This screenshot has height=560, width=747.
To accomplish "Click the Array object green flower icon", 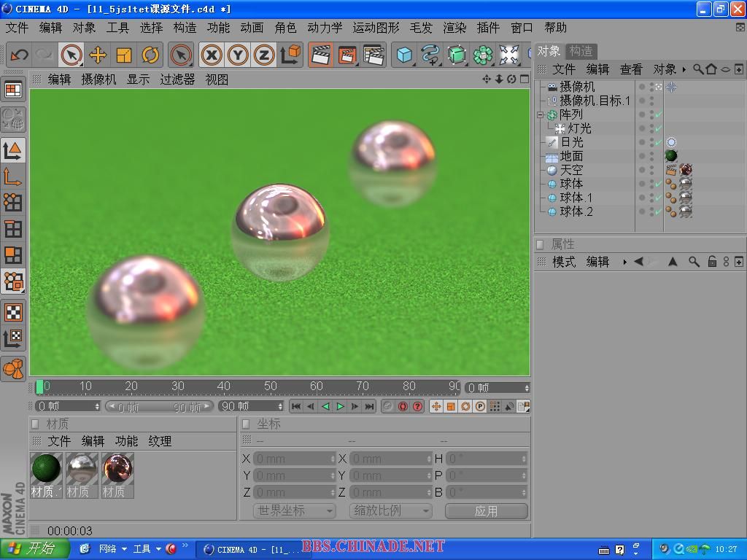I will coord(483,55).
